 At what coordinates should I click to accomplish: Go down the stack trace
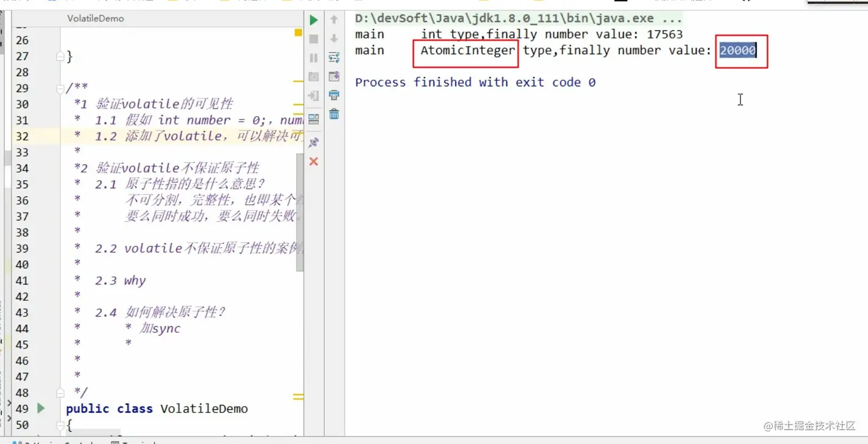(x=334, y=38)
